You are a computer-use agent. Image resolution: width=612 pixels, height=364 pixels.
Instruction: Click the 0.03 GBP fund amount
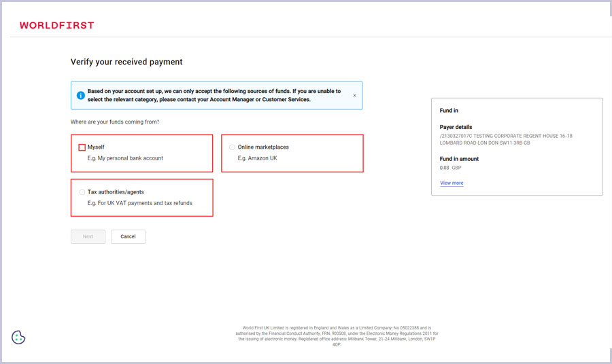[x=450, y=167]
